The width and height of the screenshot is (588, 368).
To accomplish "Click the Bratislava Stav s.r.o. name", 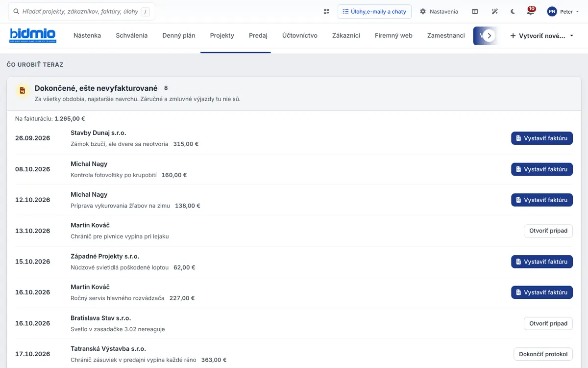I will (101, 318).
